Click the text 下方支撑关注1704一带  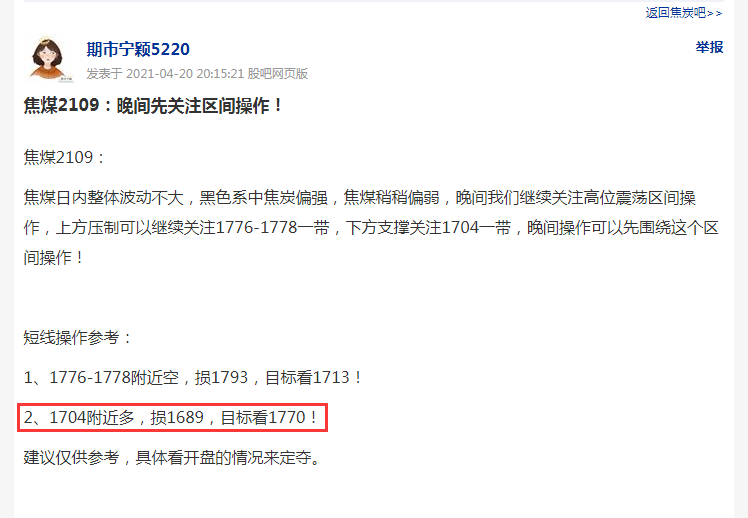[x=428, y=228]
